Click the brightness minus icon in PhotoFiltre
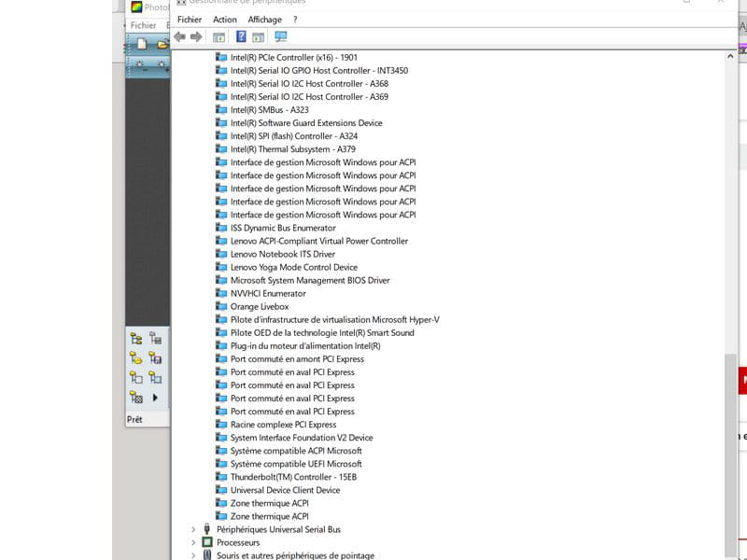Screen dimensions: 747x560 141,65
